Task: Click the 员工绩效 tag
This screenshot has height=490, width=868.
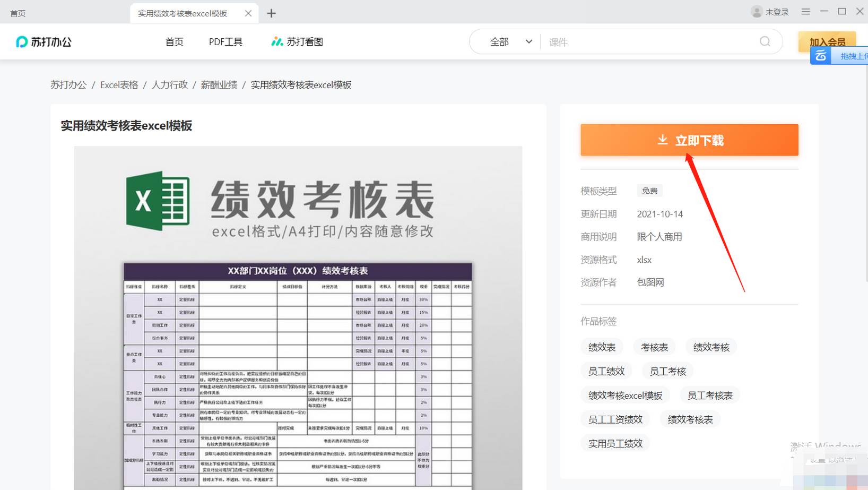Action: [x=606, y=371]
